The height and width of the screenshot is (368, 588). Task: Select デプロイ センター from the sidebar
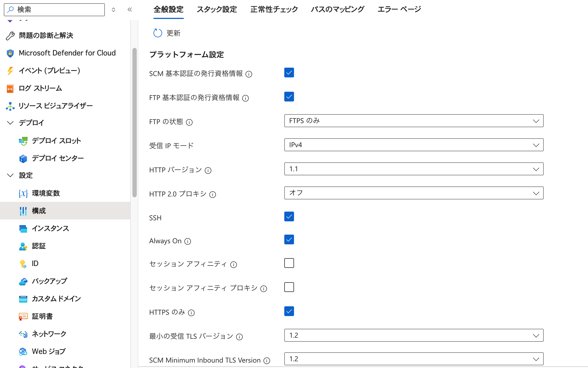click(x=58, y=158)
